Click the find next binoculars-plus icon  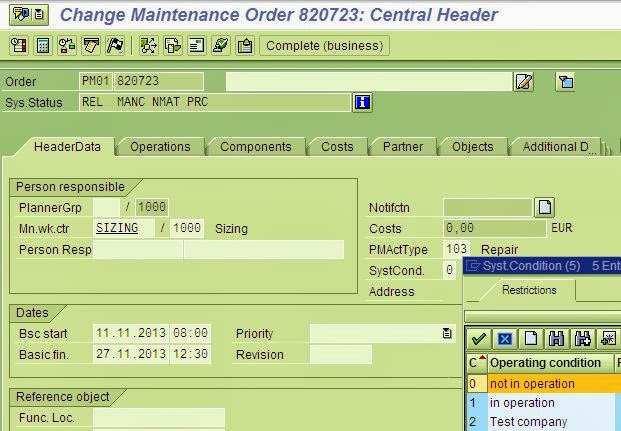(583, 339)
